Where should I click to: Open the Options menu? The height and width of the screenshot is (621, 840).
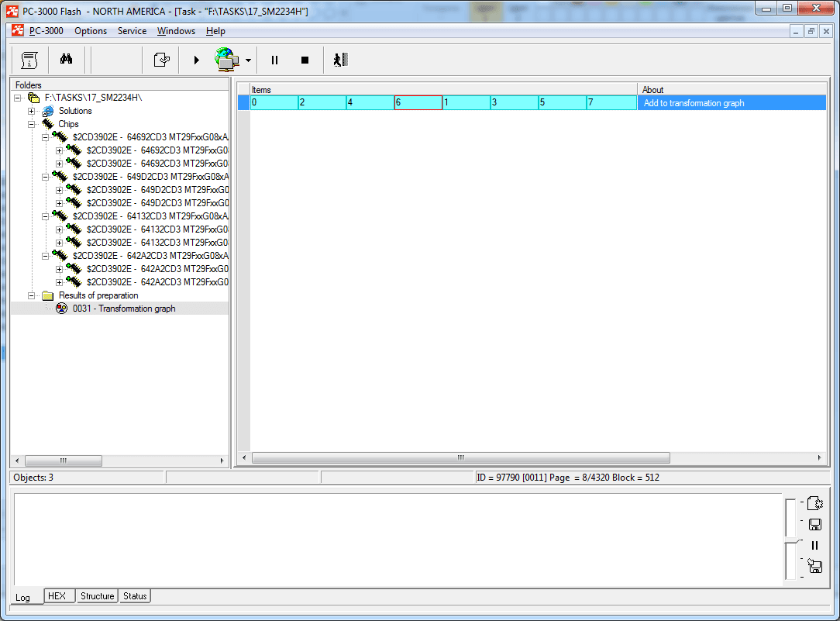91,31
